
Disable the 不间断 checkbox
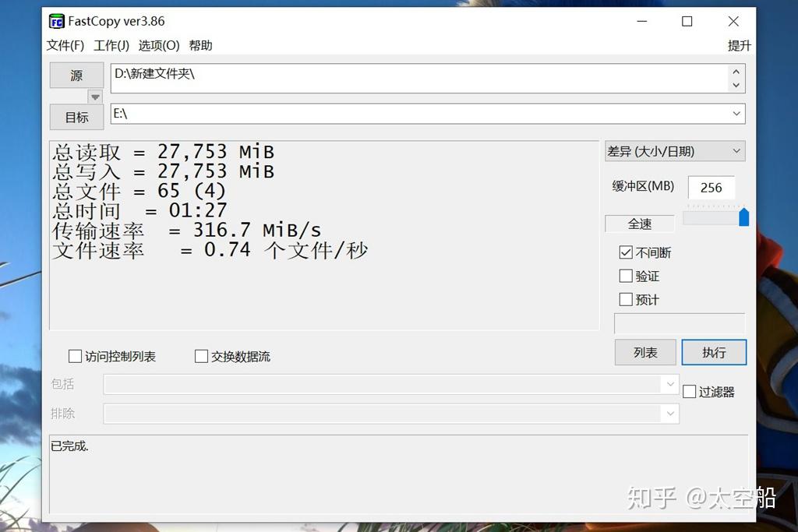(626, 252)
